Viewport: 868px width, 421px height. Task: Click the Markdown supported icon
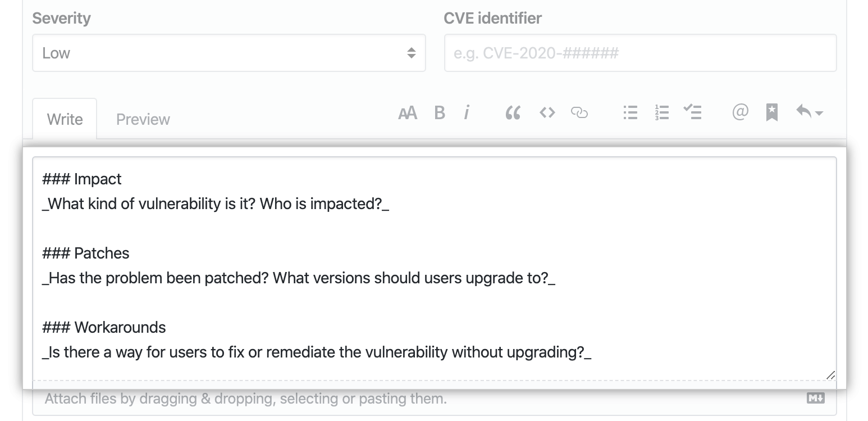coord(817,398)
